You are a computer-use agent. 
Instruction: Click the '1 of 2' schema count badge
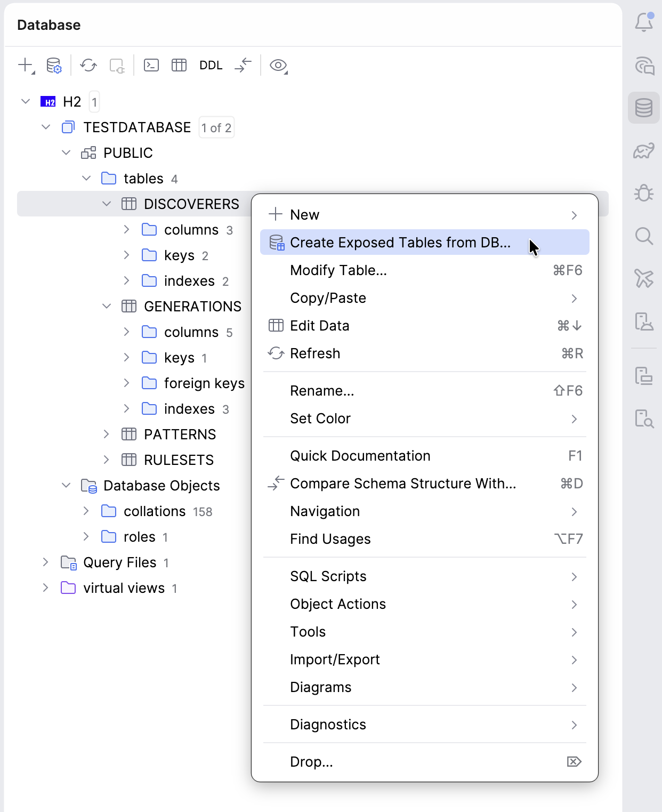pos(216,128)
